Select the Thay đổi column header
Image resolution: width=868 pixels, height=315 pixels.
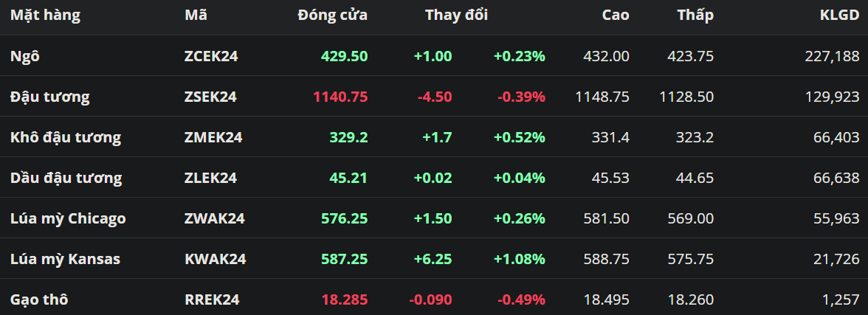[x=456, y=15]
